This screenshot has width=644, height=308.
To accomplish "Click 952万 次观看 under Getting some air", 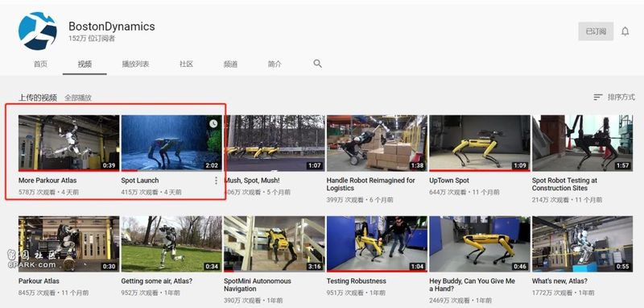I will coord(139,293).
